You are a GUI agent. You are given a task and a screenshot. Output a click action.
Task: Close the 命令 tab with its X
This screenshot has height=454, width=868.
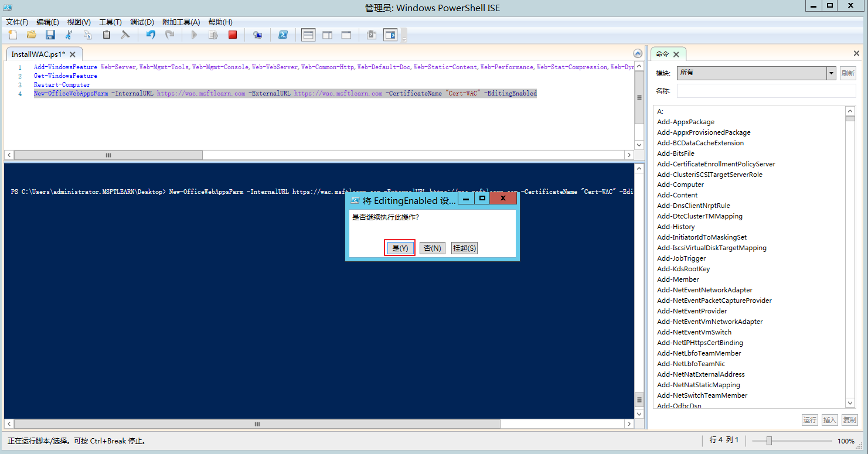point(676,54)
